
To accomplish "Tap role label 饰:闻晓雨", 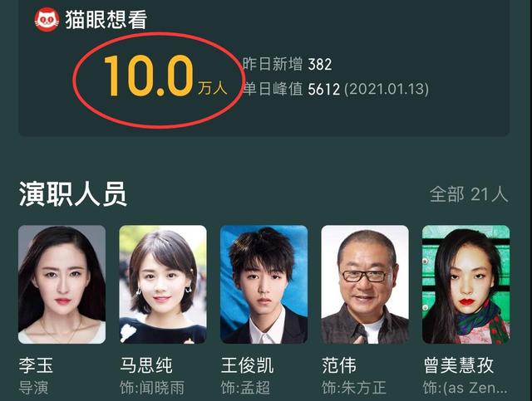I will point(152,388).
